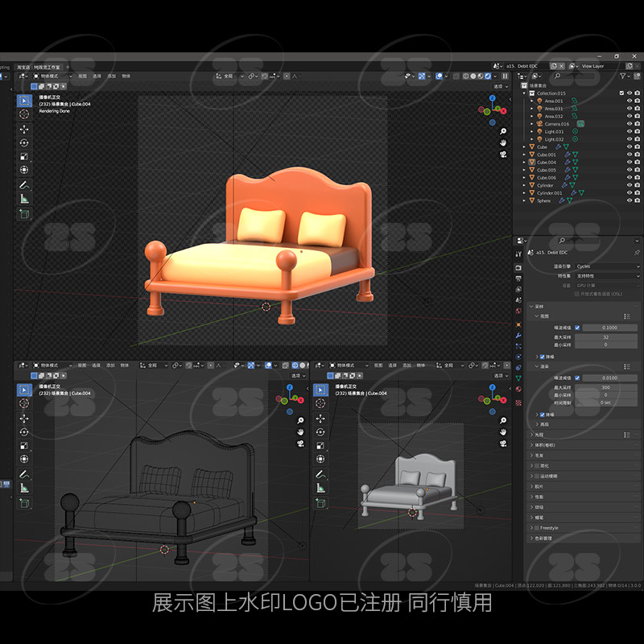Select the Move tool in bottom-left viewport
This screenshot has width=644, height=644.
24,419
